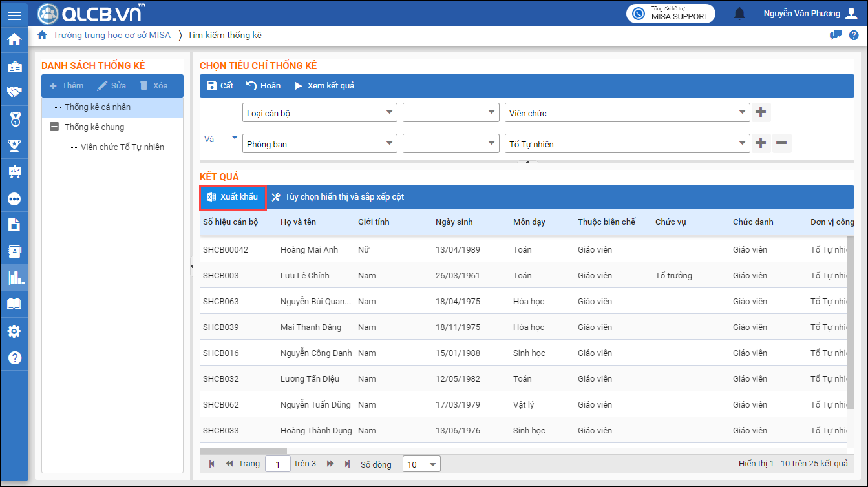Remove the Phòng ban criteria row

point(781,143)
